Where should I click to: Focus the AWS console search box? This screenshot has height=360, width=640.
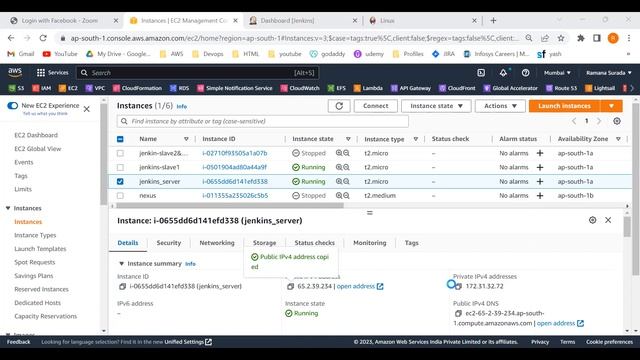click(x=198, y=73)
